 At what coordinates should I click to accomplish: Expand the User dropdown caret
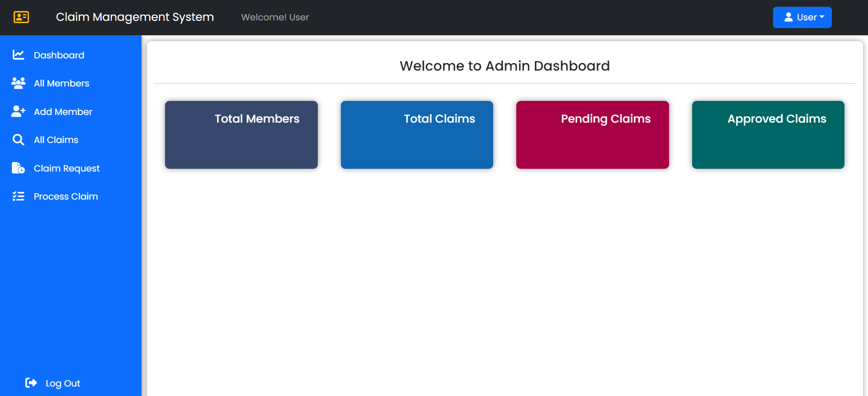click(x=822, y=17)
